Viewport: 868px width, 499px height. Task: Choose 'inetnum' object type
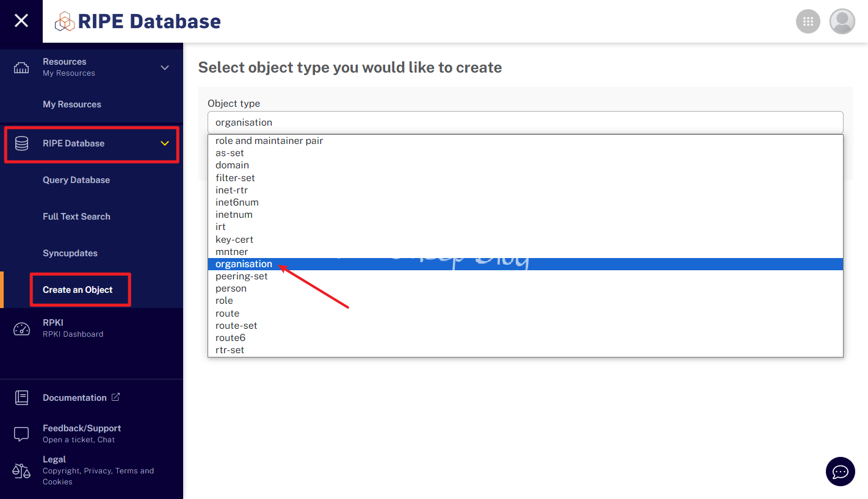tap(526, 215)
